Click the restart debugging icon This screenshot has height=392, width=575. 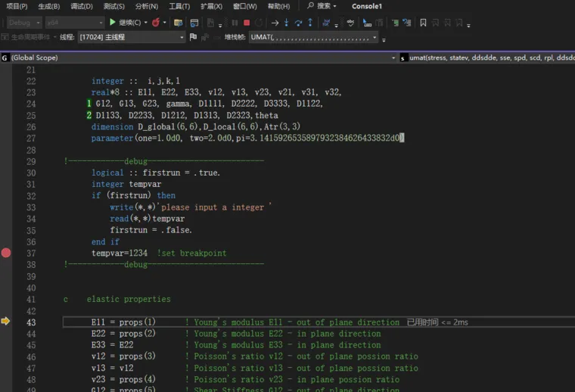pyautogui.click(x=259, y=23)
